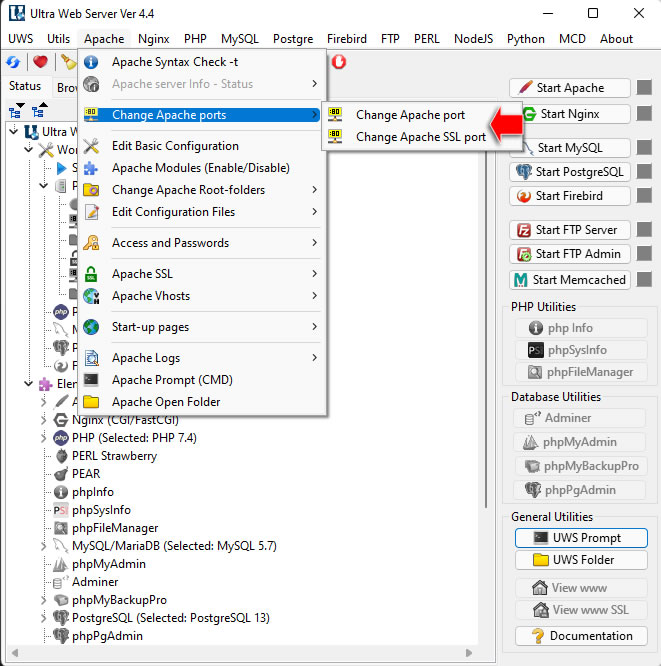Open the UWS menu
This screenshot has height=666, width=661.
20,39
